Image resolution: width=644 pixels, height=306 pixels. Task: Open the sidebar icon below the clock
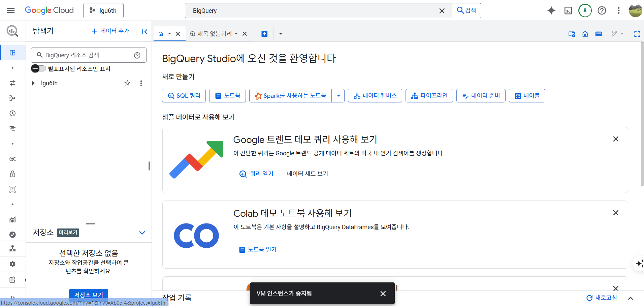click(12, 128)
